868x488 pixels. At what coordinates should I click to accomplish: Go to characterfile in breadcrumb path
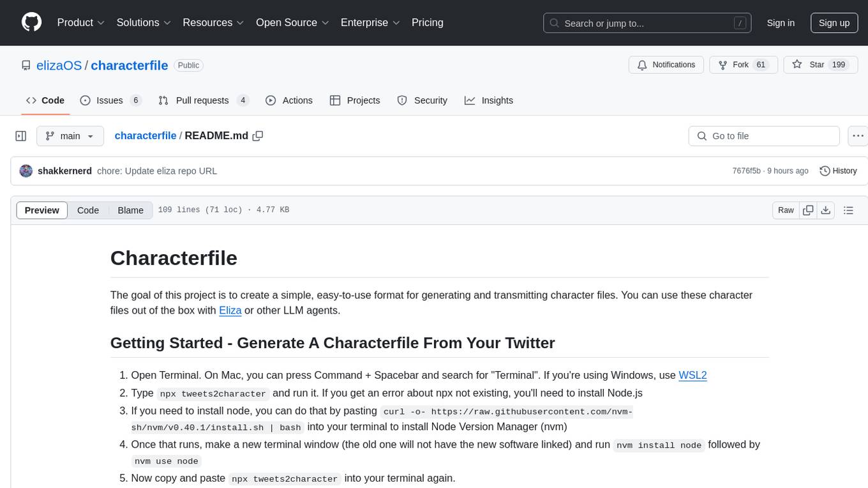(146, 135)
